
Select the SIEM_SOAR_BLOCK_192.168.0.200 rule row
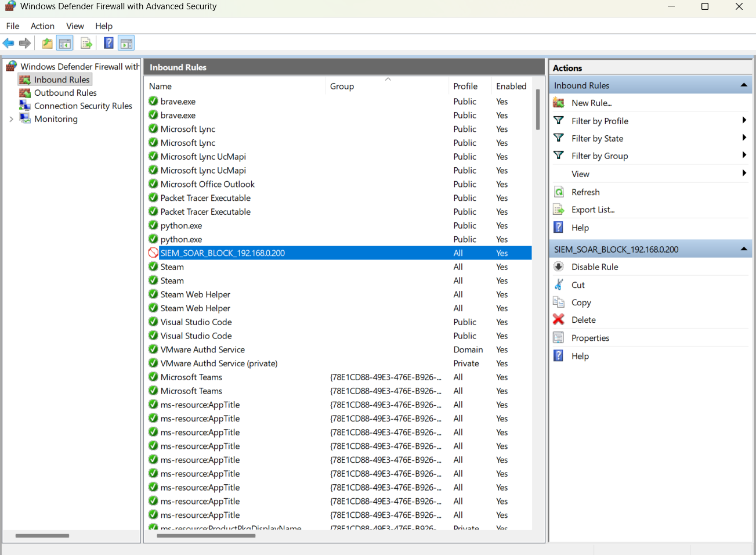point(339,253)
